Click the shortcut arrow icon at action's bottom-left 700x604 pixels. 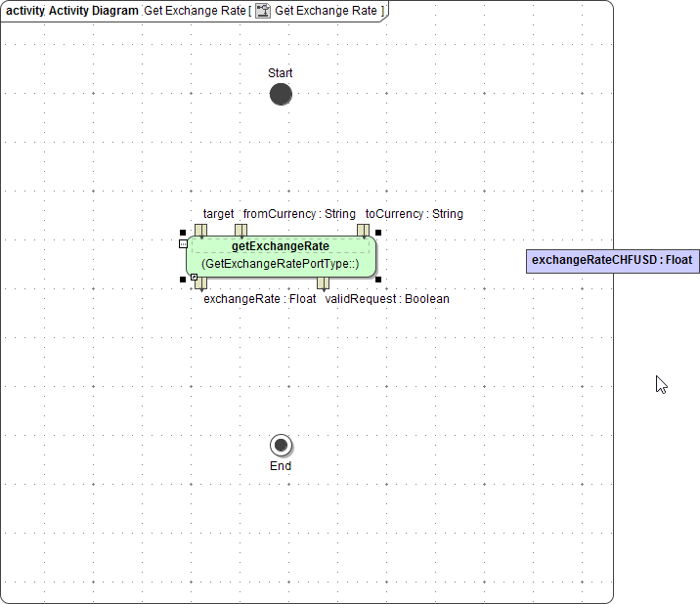click(x=194, y=278)
